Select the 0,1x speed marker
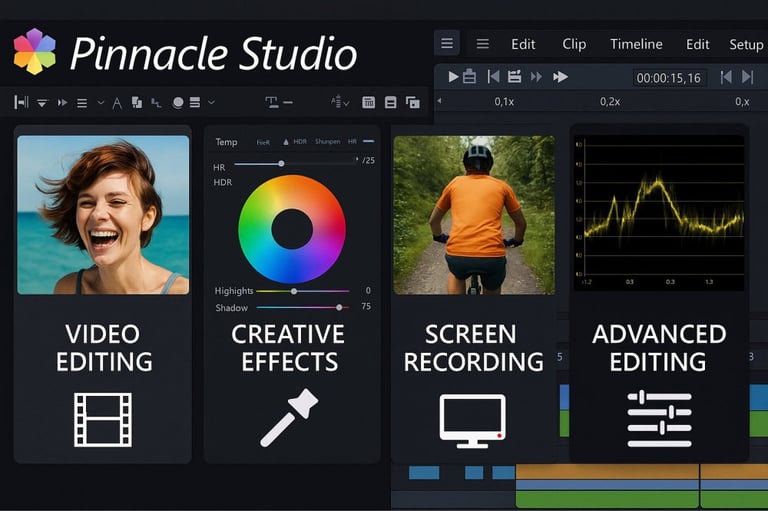The width and height of the screenshot is (768, 511). pos(504,102)
